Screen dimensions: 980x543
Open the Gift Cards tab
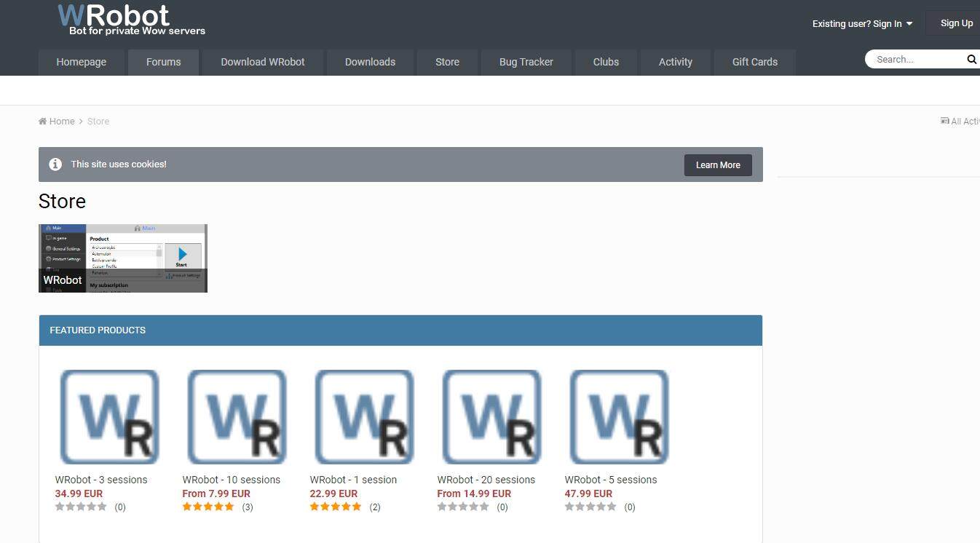click(755, 63)
